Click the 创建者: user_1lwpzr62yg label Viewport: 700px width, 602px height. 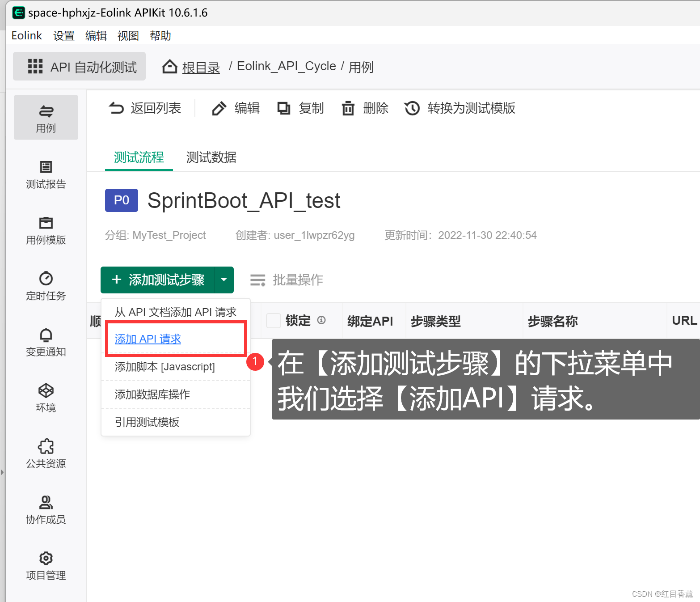[295, 235]
